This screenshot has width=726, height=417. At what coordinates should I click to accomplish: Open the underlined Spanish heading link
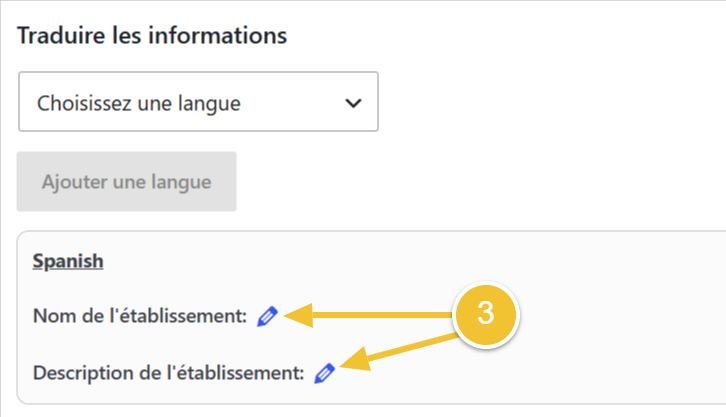68,261
